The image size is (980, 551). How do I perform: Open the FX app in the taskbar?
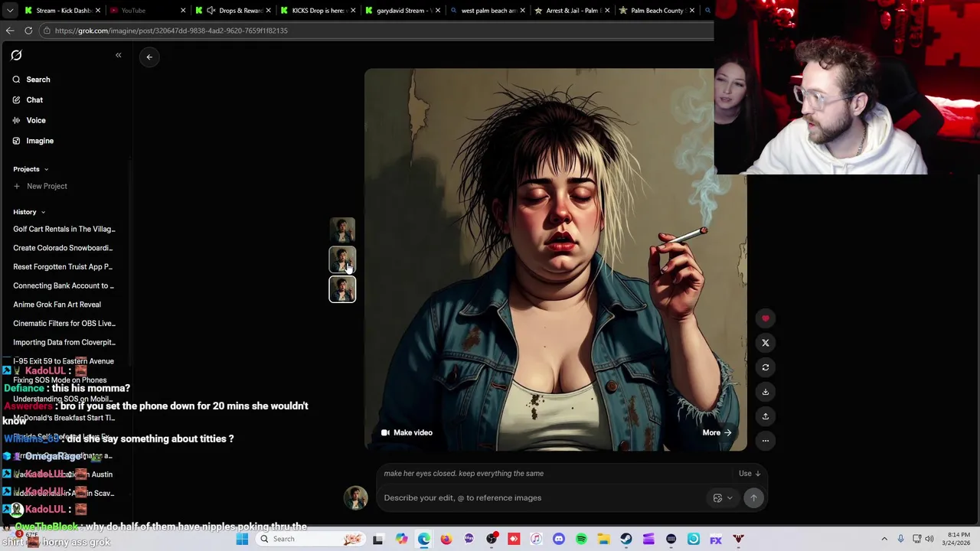[716, 540]
